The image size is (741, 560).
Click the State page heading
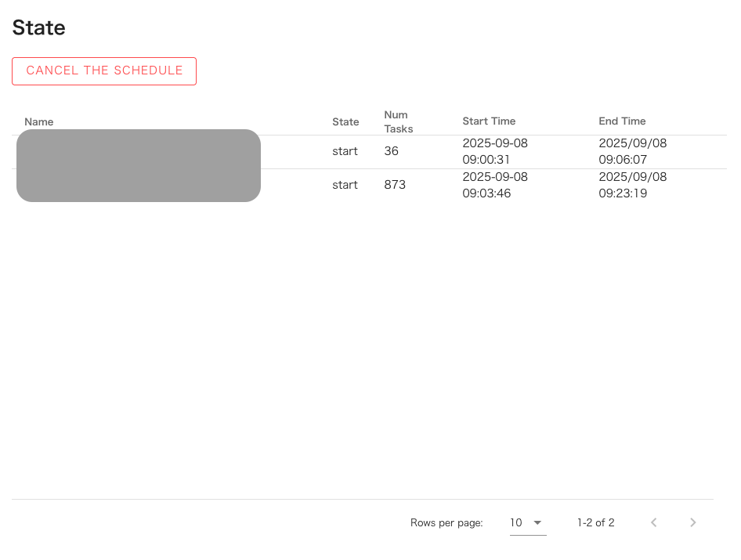[x=38, y=27]
